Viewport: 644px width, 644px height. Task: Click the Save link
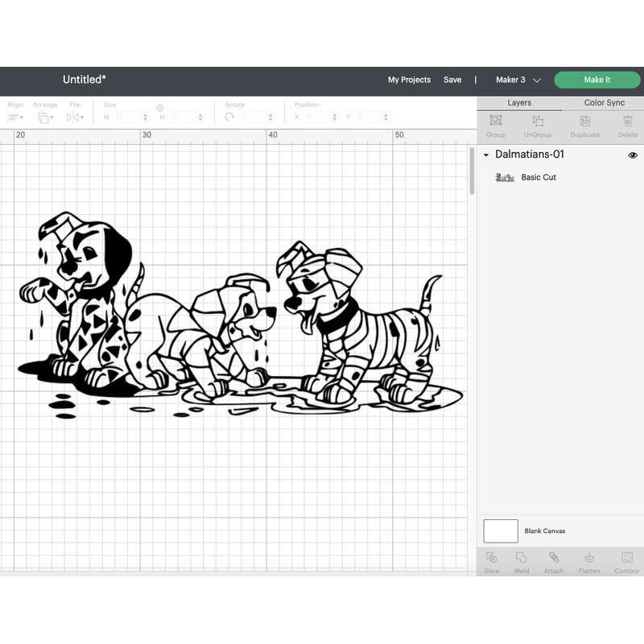click(x=452, y=80)
